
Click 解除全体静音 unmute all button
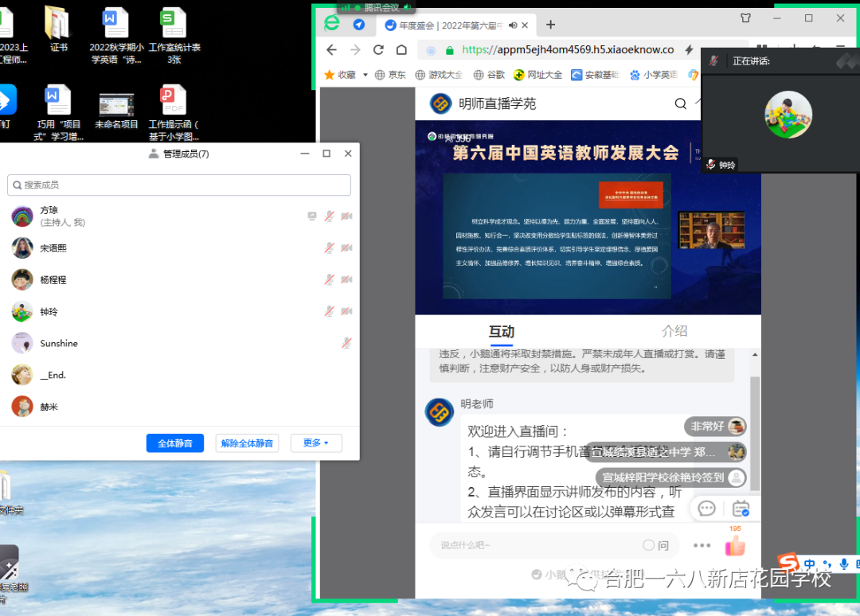[247, 443]
